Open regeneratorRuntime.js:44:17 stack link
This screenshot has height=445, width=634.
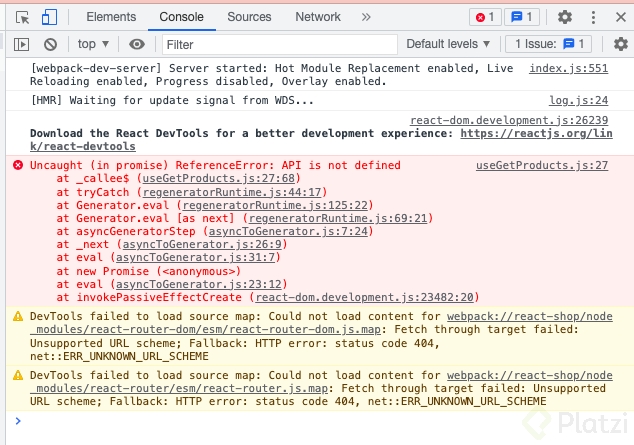[x=232, y=192]
